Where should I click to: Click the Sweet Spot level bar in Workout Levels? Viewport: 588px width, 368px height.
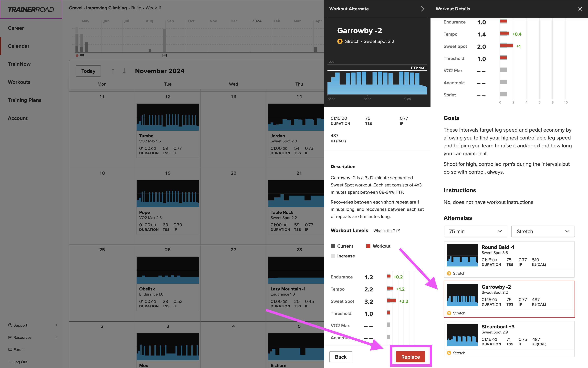[391, 301]
